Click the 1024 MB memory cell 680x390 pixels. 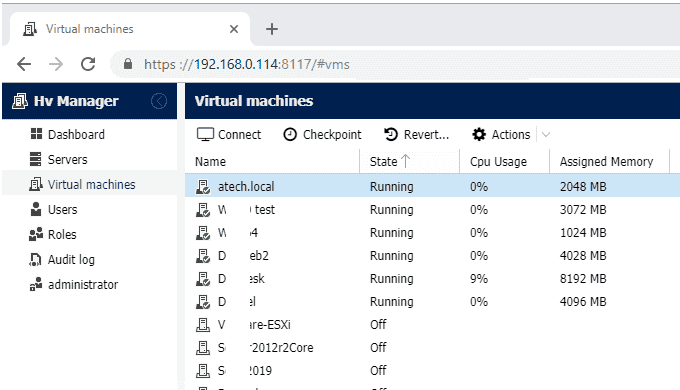[x=583, y=233]
